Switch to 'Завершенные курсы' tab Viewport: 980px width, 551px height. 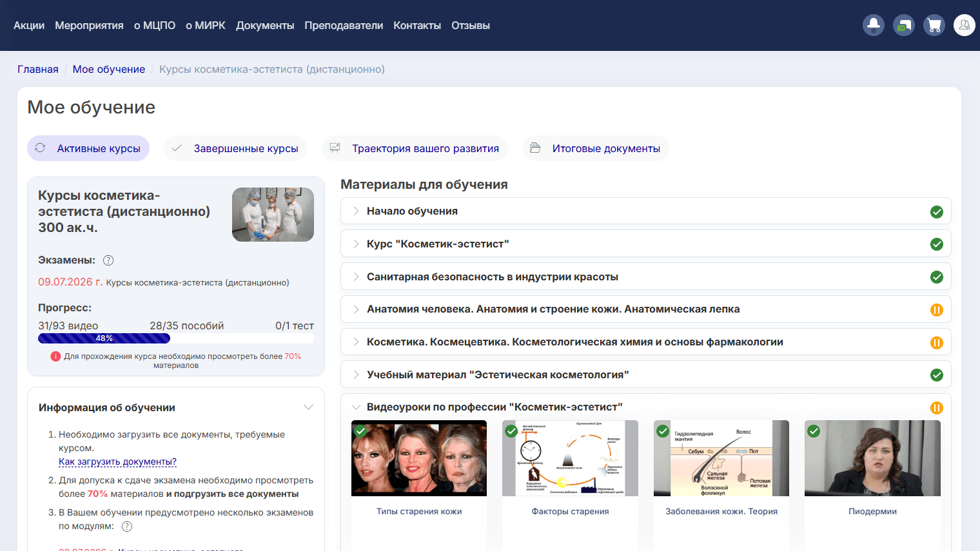coord(235,148)
